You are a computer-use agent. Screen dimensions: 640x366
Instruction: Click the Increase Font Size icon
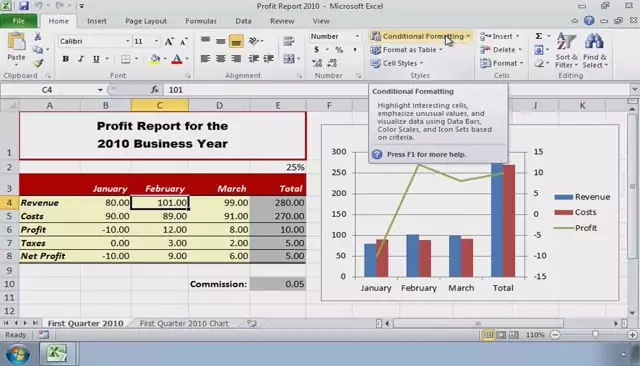(169, 41)
